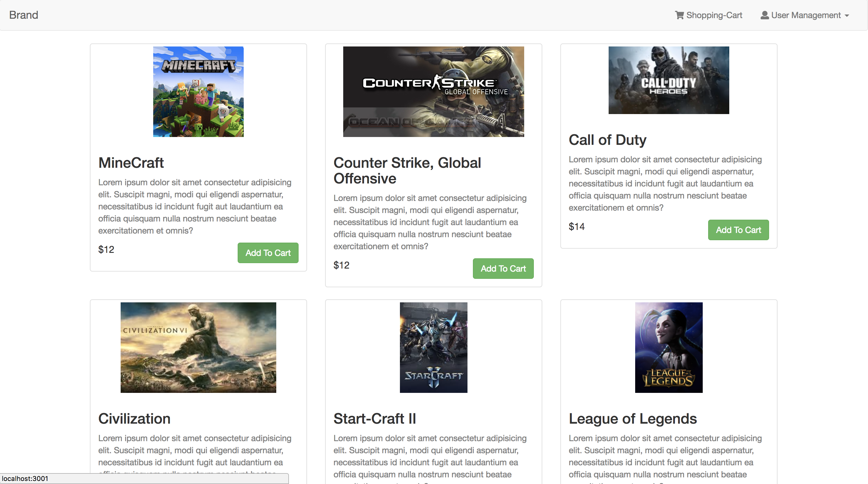Click the MineCraft product title
Image resolution: width=868 pixels, height=484 pixels.
[131, 163]
